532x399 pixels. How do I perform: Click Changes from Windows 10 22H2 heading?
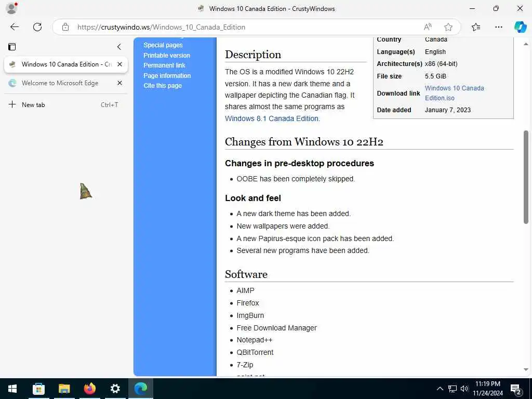pos(304,141)
